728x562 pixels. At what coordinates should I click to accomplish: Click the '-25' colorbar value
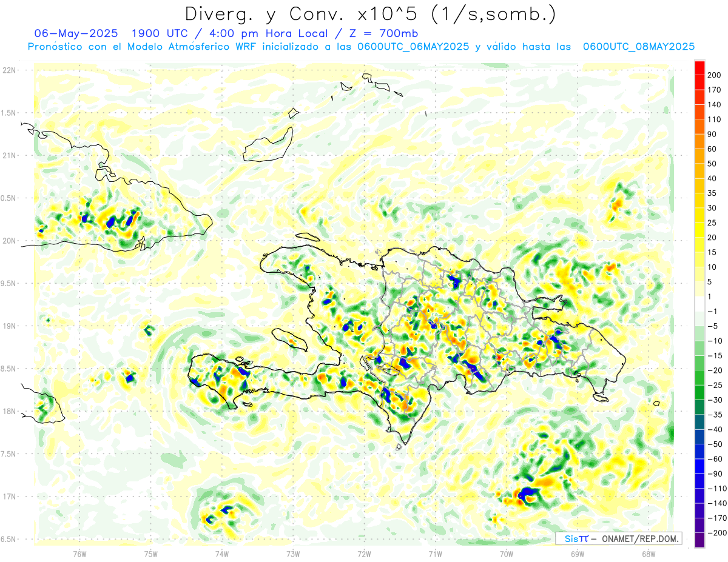tap(715, 385)
